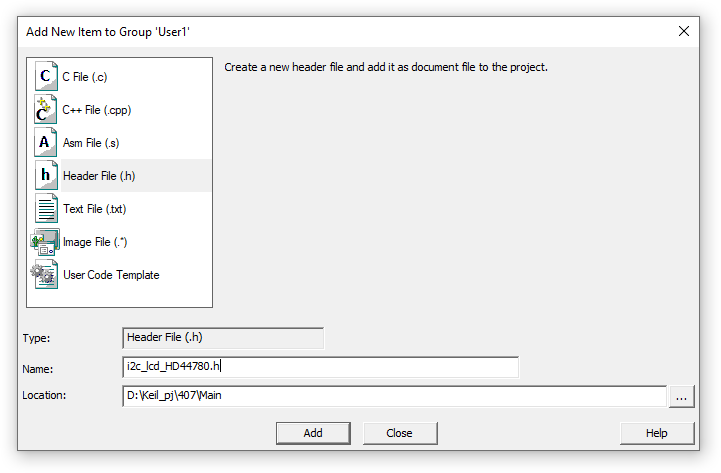Select the 'C File (.c)' list label
721x473 pixels.
(x=85, y=77)
